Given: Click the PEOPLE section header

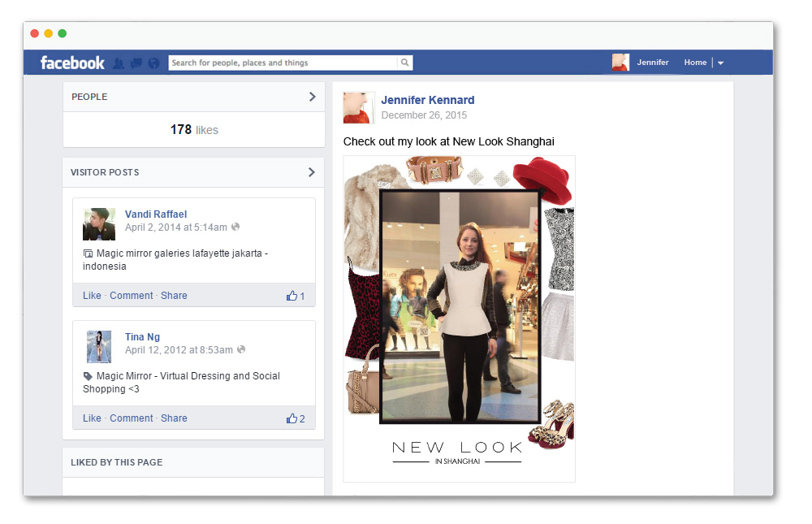Looking at the screenshot, I should [194, 97].
